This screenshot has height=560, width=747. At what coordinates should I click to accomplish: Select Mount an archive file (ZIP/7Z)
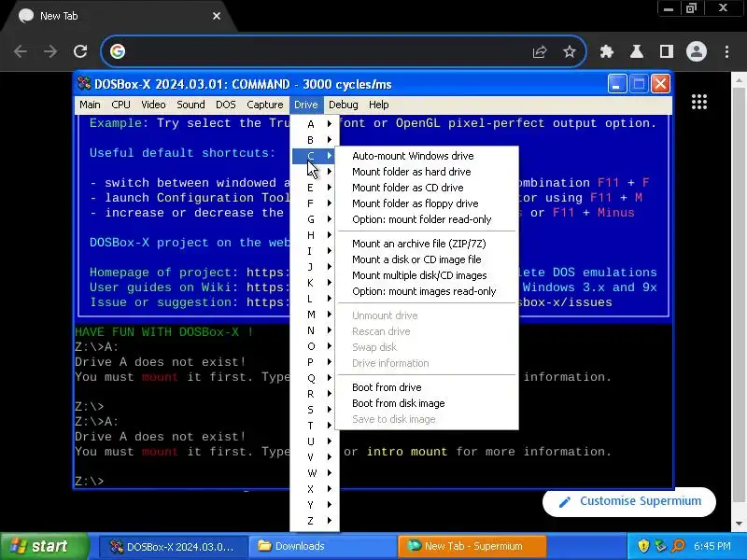(427, 244)
